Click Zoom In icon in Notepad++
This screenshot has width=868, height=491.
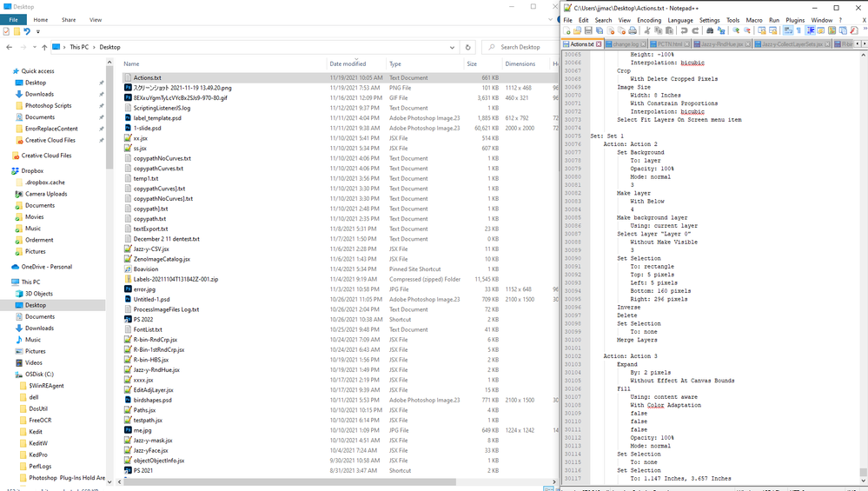pyautogui.click(x=736, y=30)
